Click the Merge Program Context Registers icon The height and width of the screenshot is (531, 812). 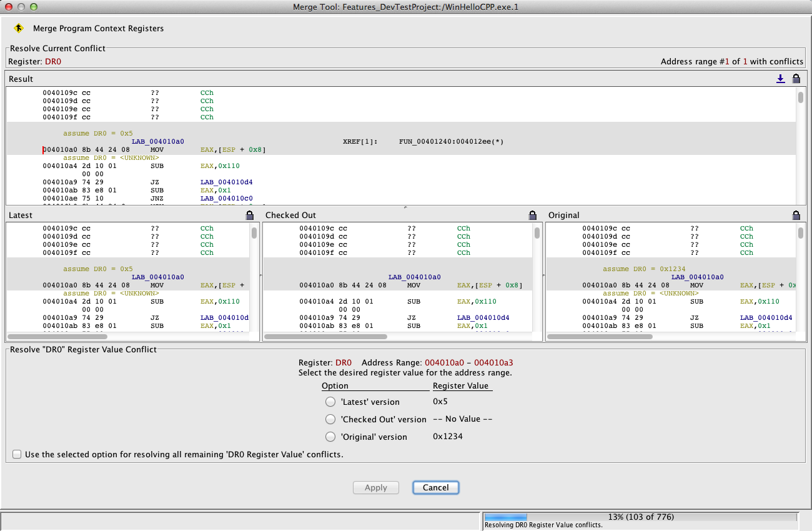tap(19, 28)
